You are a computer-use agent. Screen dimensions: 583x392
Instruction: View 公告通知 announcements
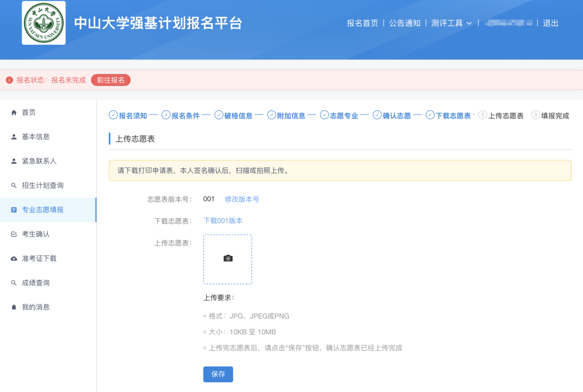404,23
